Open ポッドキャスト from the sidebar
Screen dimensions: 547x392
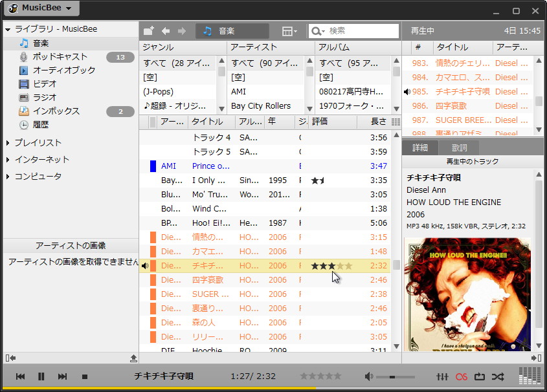coord(52,56)
